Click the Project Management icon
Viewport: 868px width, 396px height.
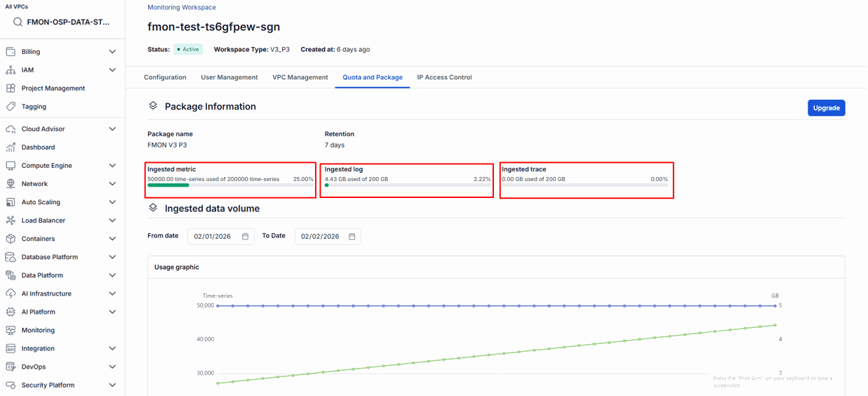(11, 88)
